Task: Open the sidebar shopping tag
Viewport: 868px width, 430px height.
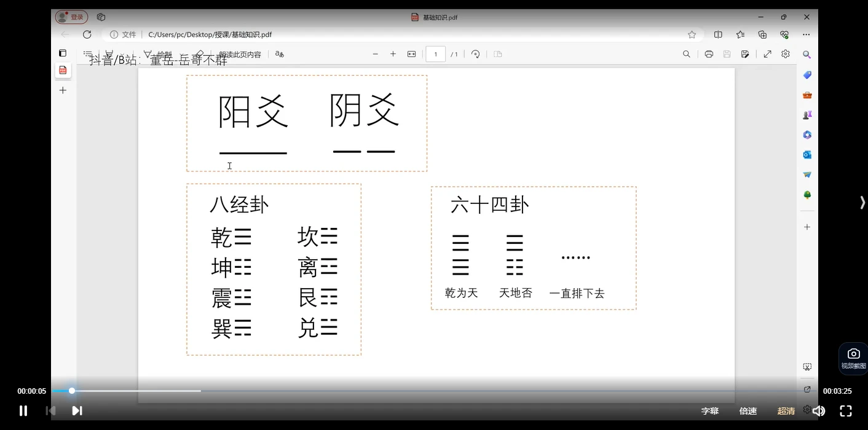Action: click(x=807, y=75)
